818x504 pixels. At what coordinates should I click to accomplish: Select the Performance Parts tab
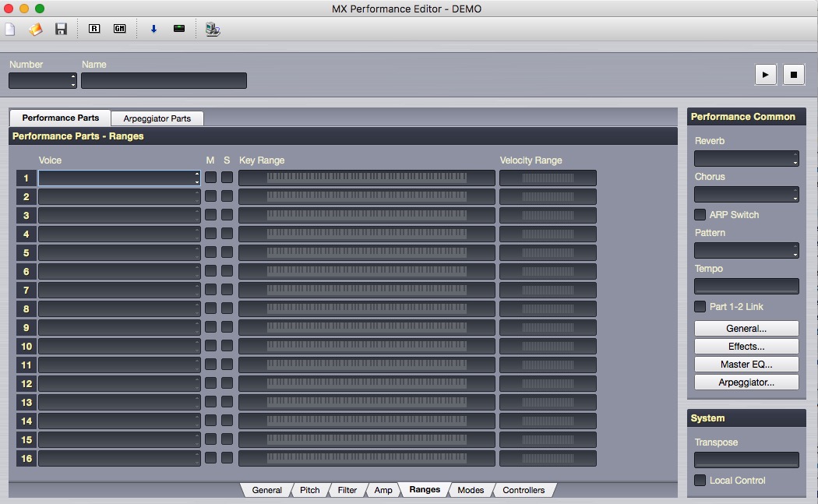[61, 118]
